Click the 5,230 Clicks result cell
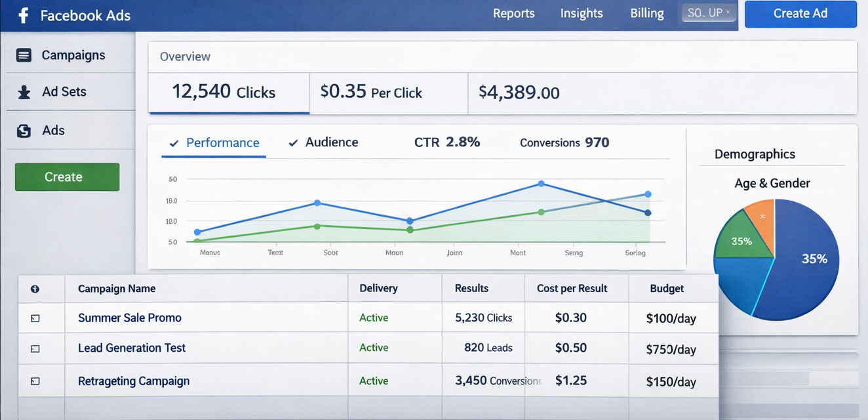Screen dimensions: 868x420 coord(484,318)
